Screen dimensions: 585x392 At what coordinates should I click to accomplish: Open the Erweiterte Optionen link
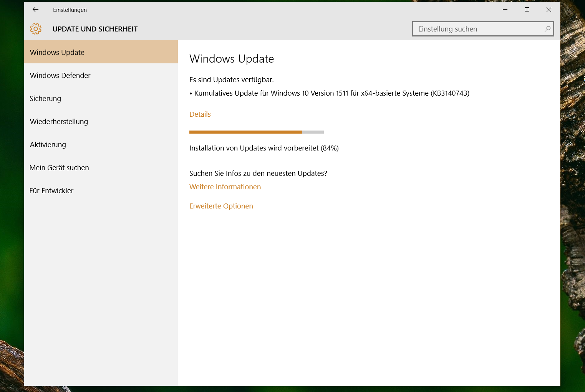[221, 206]
